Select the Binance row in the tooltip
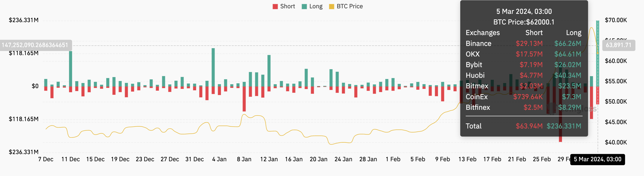 pyautogui.click(x=523, y=43)
